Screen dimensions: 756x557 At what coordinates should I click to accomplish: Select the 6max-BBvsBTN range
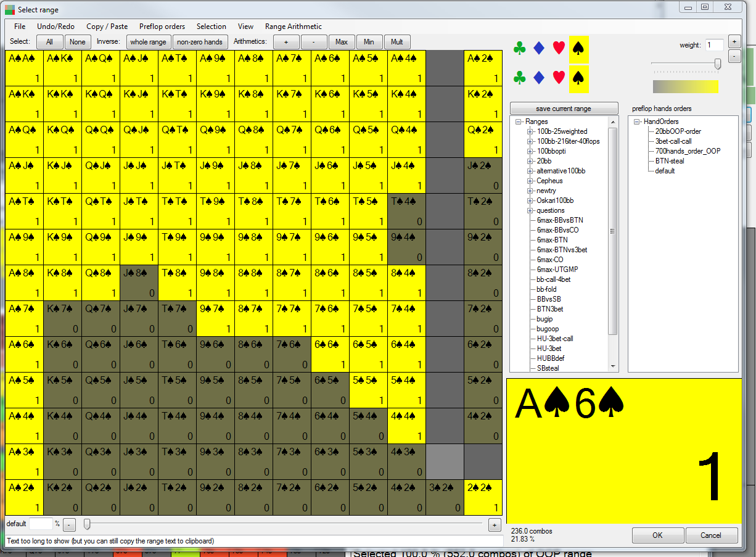[x=560, y=220]
